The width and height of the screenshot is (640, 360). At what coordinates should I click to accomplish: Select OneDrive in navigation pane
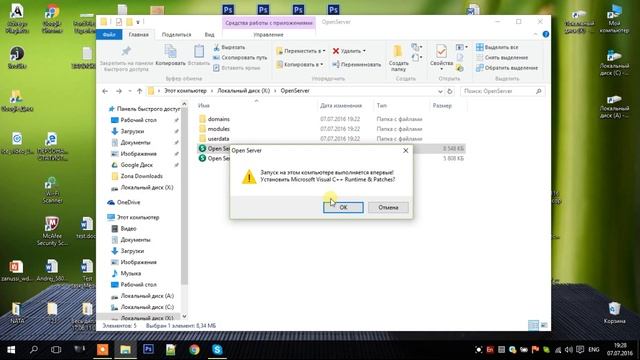point(128,202)
